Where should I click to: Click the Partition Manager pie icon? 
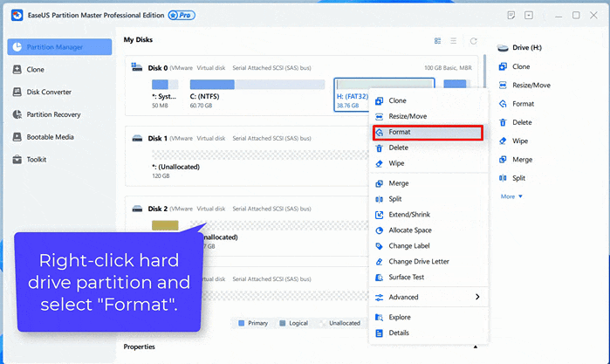pos(17,47)
